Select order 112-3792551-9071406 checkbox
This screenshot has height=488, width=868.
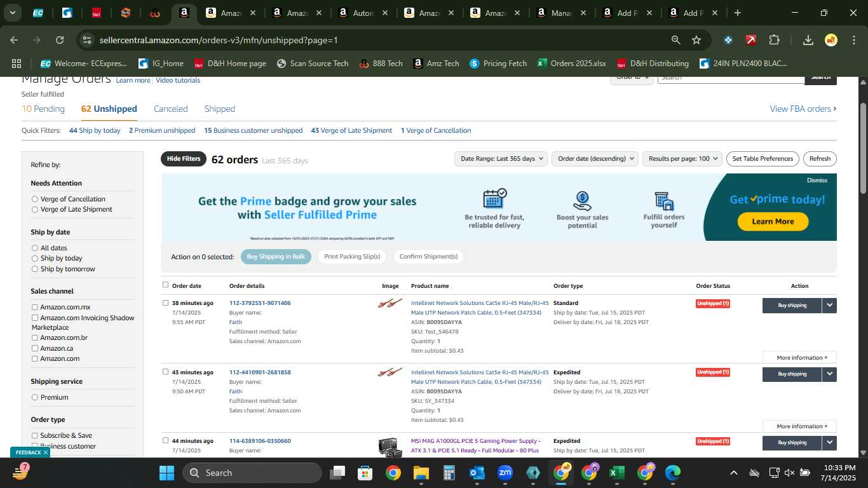coord(166,302)
